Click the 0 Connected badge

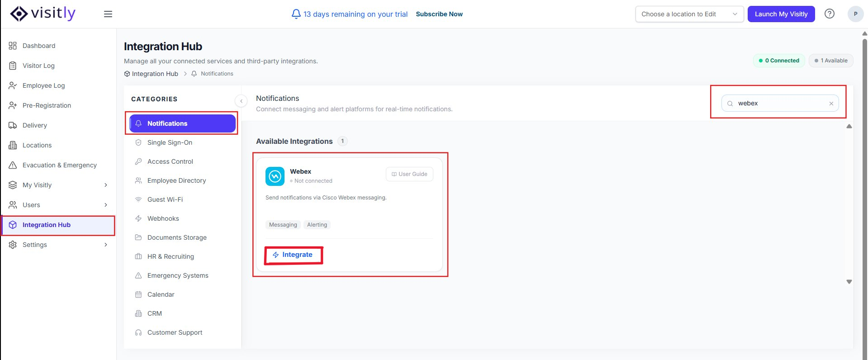(779, 61)
